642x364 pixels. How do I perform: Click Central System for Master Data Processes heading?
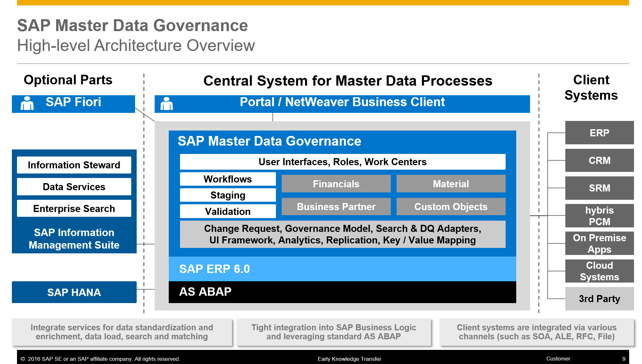(x=348, y=81)
